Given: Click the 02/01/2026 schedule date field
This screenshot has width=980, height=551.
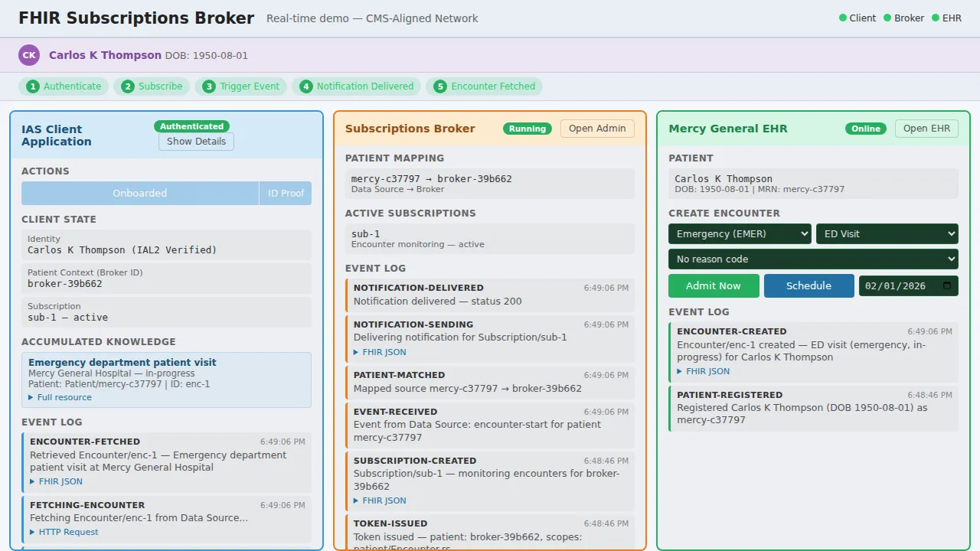Looking at the screenshot, I should point(909,285).
